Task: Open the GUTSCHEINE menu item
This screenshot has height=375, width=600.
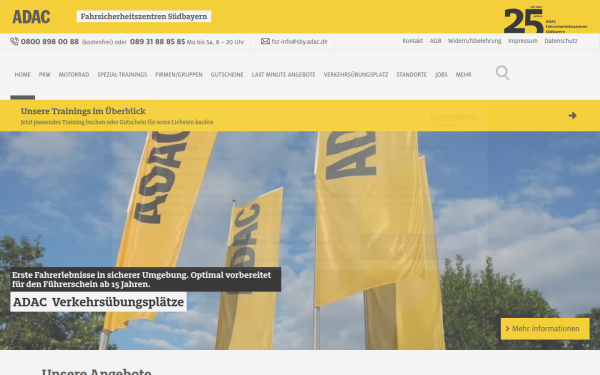Action: pyautogui.click(x=227, y=75)
